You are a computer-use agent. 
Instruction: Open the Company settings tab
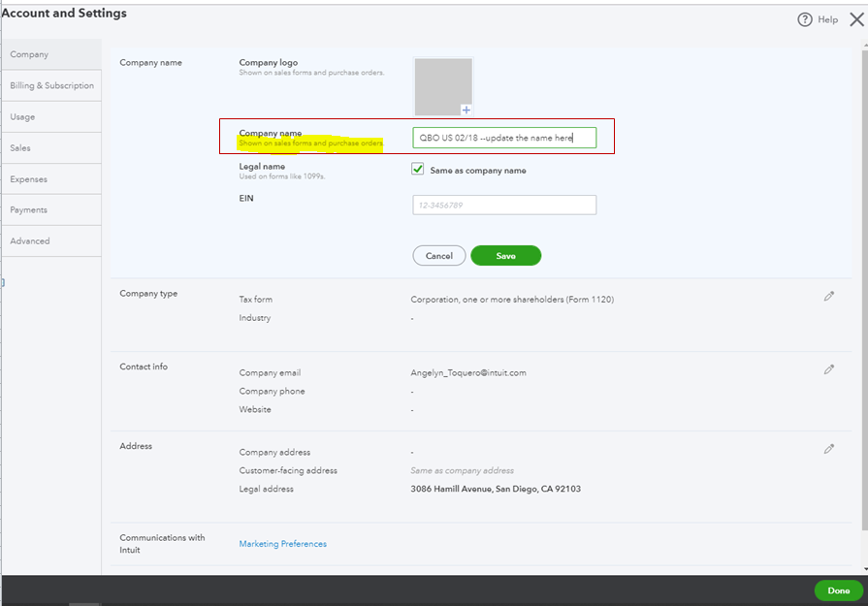pyautogui.click(x=51, y=54)
